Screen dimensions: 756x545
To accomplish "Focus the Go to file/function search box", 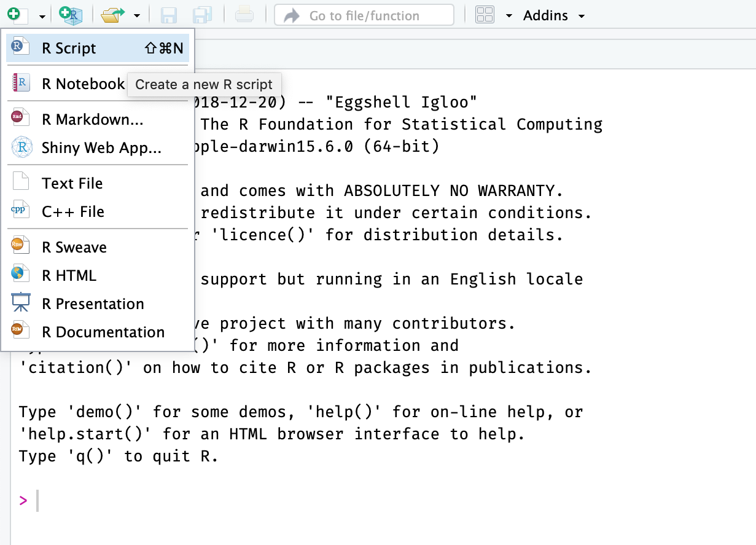I will [x=364, y=15].
